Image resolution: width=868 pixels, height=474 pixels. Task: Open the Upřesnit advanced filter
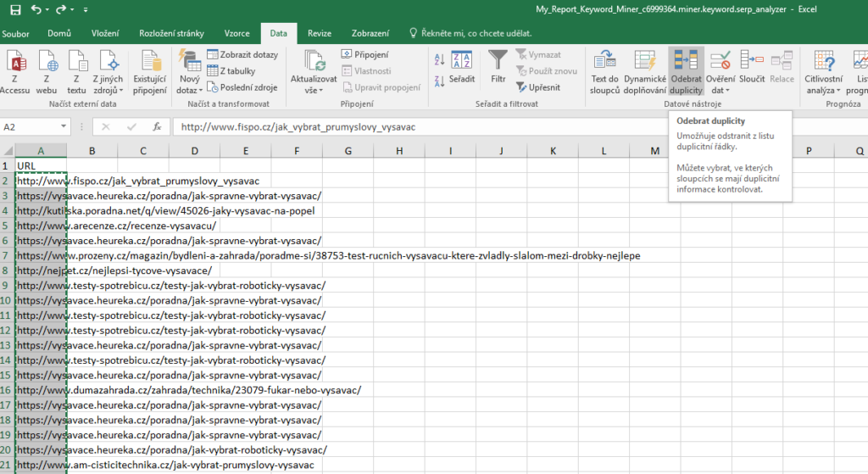coord(538,87)
